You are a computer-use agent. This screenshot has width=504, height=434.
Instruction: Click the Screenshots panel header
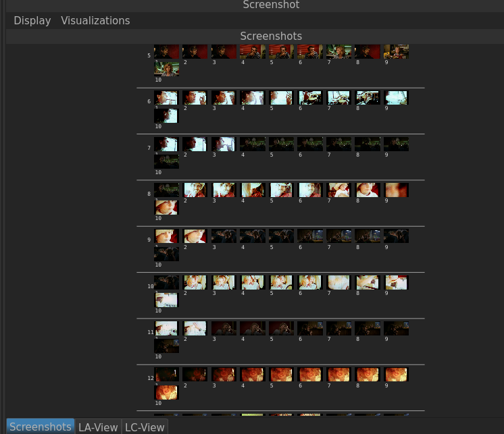[271, 36]
